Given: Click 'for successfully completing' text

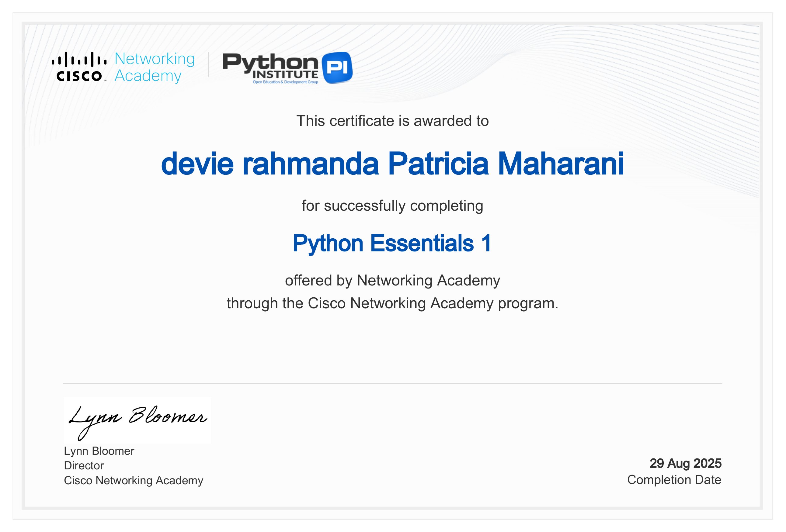Looking at the screenshot, I should point(392,206).
